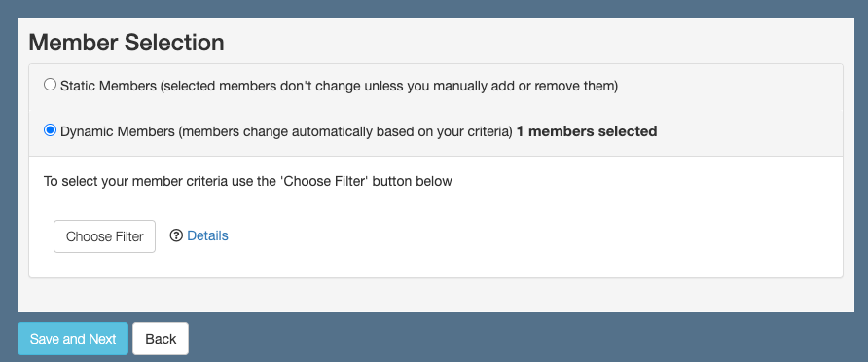The height and width of the screenshot is (362, 868).
Task: Click the static option's parenthetical description
Action: 389,86
